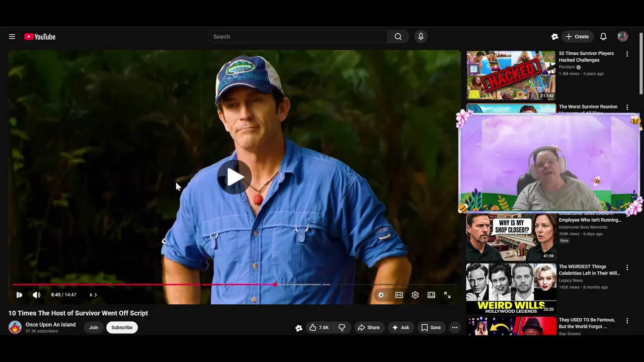644x362 pixels.
Task: Open the account avatar menu
Action: point(623,37)
